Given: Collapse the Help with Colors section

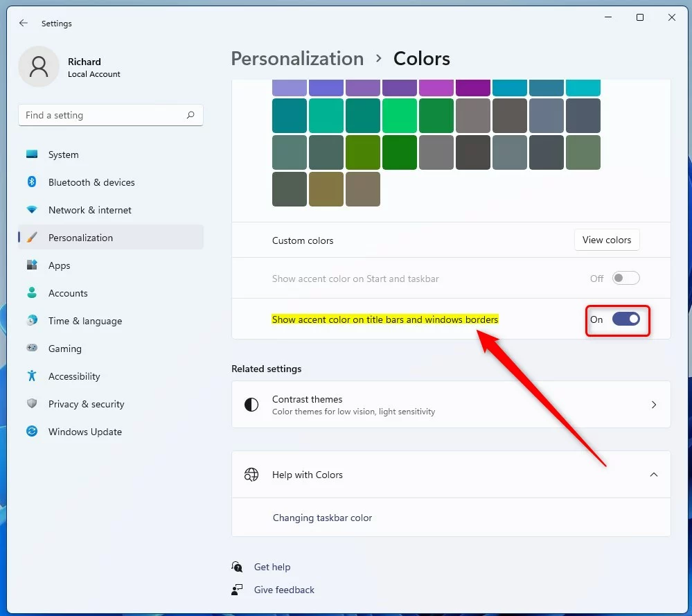Looking at the screenshot, I should click(x=654, y=475).
